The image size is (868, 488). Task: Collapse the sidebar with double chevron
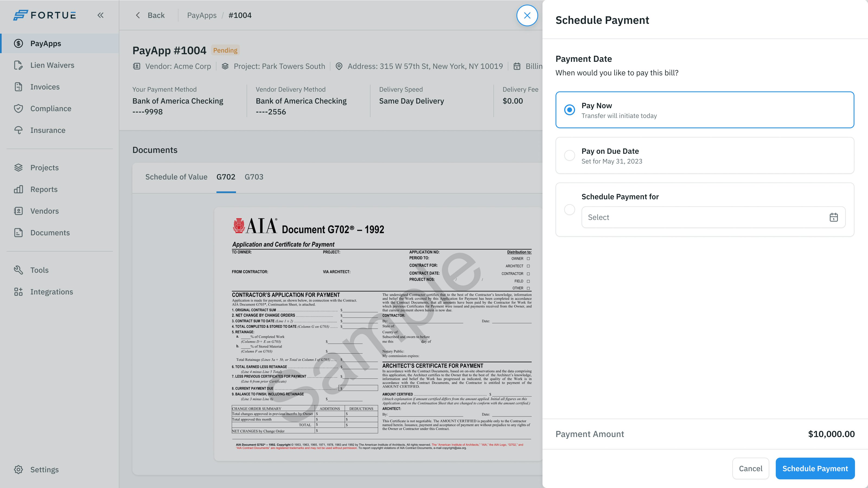100,15
